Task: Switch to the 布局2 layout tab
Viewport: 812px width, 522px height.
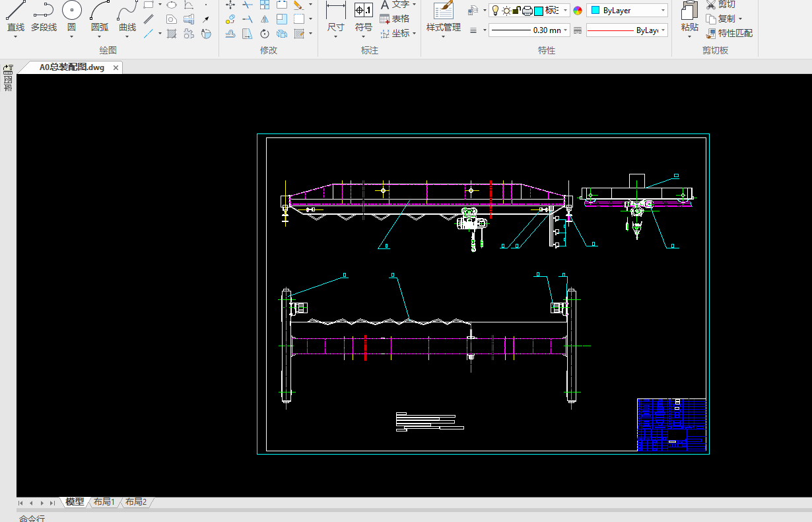Action: [136, 502]
